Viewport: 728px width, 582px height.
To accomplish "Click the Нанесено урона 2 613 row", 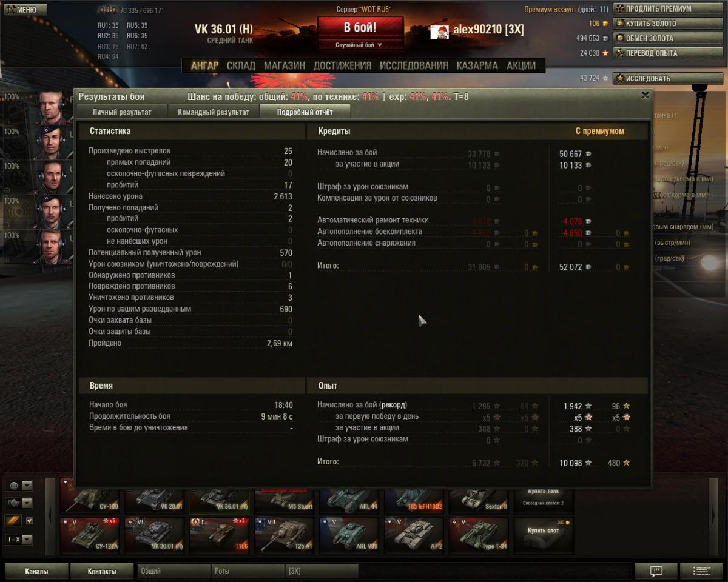I will 190,196.
